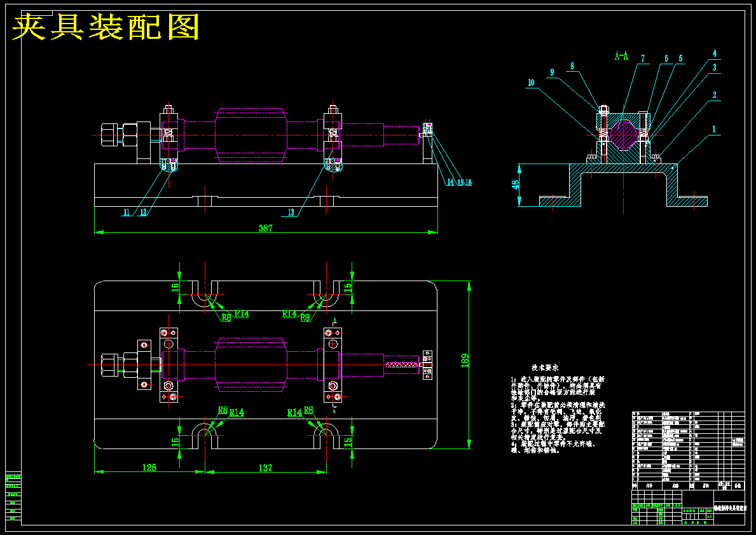Select part balloon number 8
This screenshot has width=756, height=535.
coord(572,66)
